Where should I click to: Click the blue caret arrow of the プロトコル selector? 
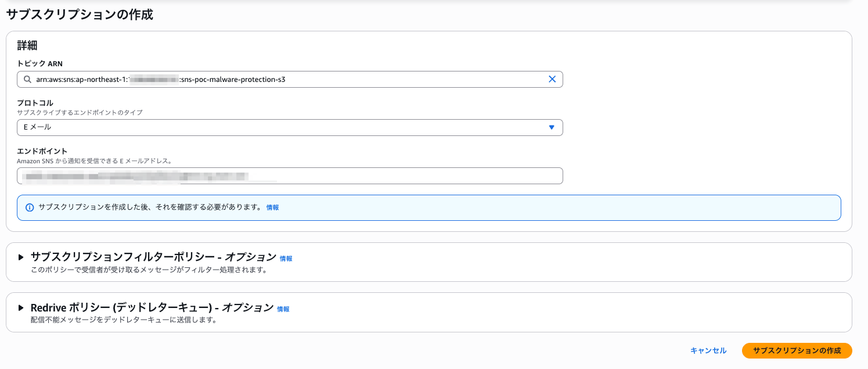[552, 128]
